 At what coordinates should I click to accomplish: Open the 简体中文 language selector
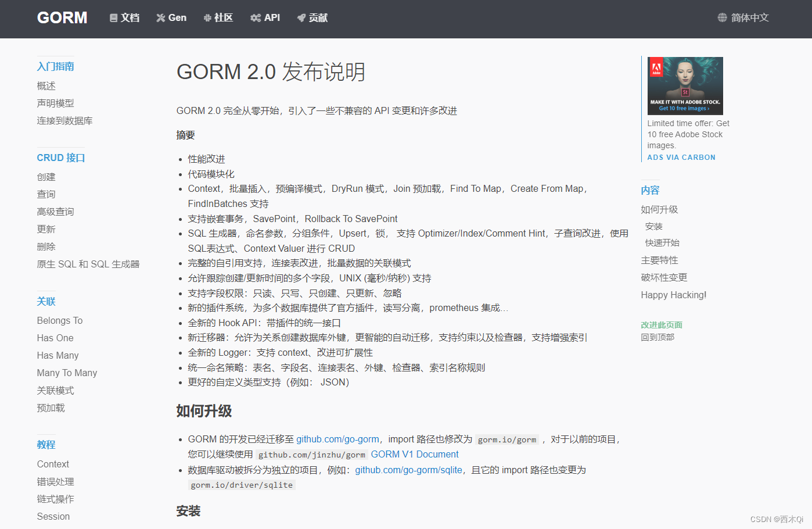(x=749, y=17)
